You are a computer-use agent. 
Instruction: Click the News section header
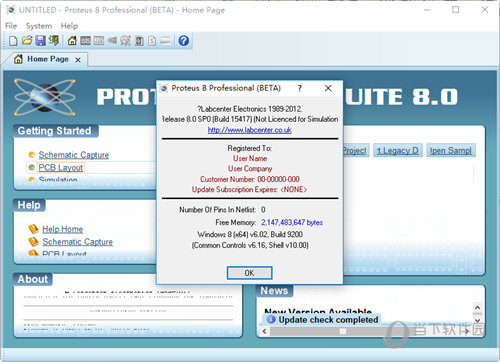pyautogui.click(x=274, y=290)
